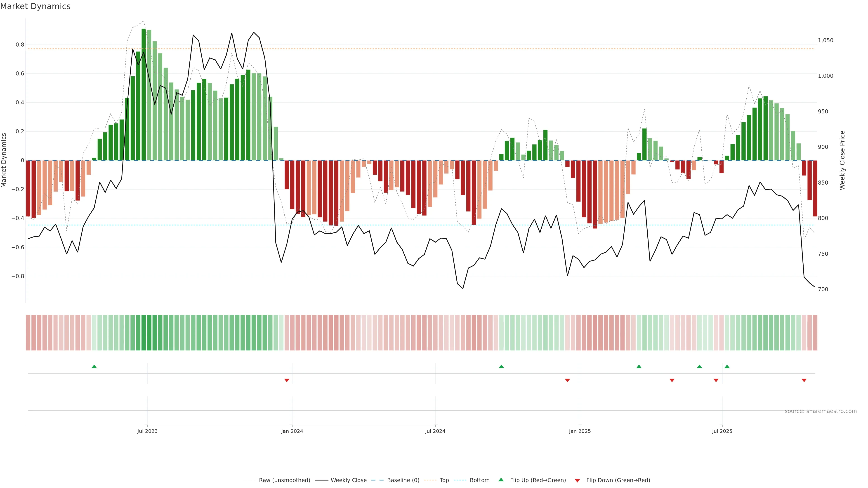The image size is (868, 488).
Task: Toggle the Top legend entry
Action: point(444,480)
